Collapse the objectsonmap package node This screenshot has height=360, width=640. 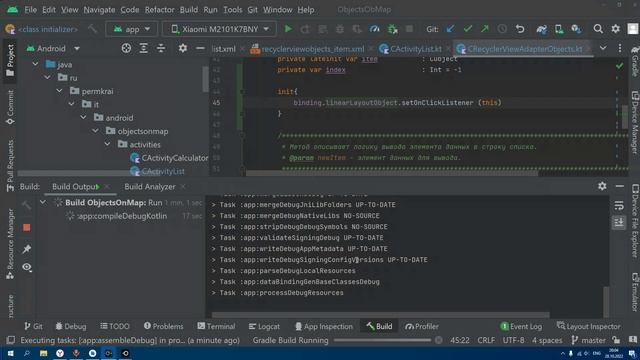[96, 131]
